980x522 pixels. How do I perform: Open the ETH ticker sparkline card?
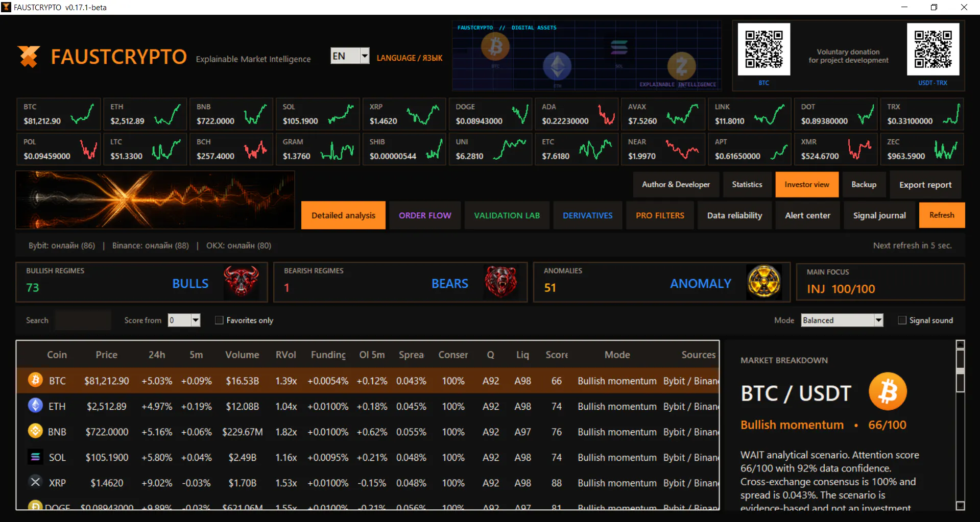coord(145,114)
